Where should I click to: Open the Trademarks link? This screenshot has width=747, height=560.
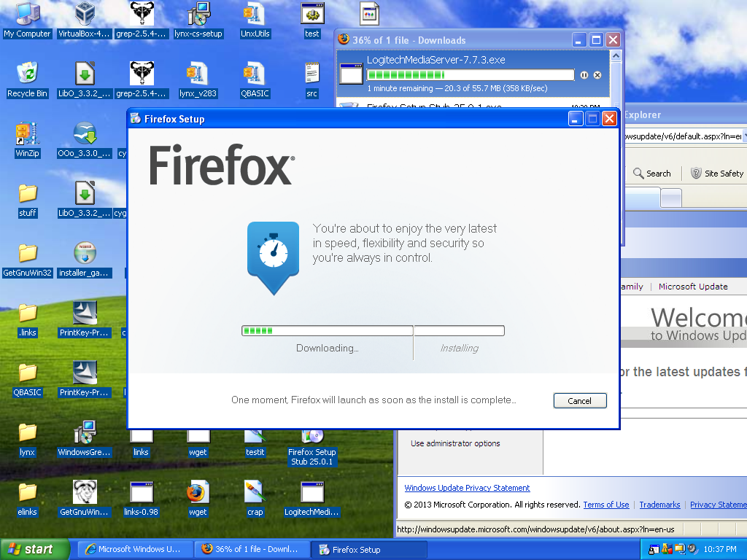pos(659,505)
